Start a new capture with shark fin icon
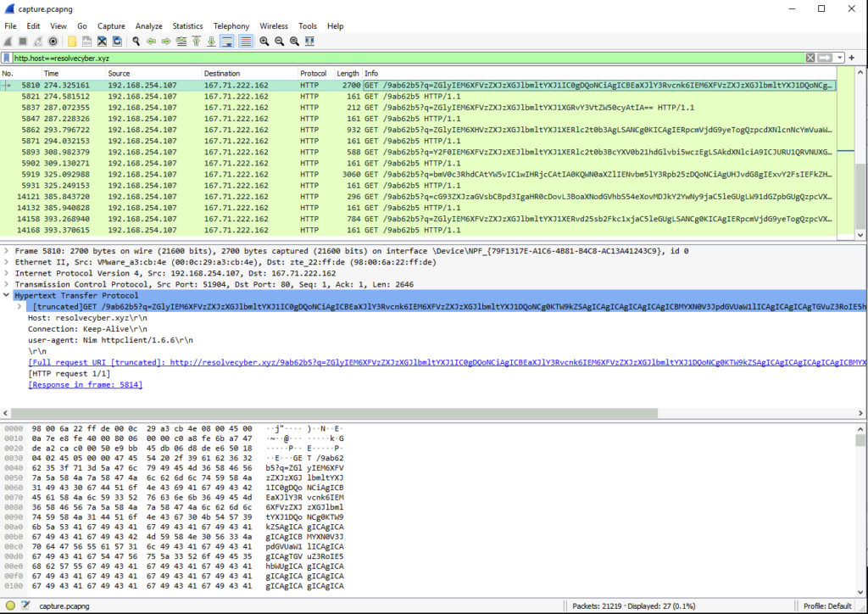868x614 pixels. (x=8, y=42)
